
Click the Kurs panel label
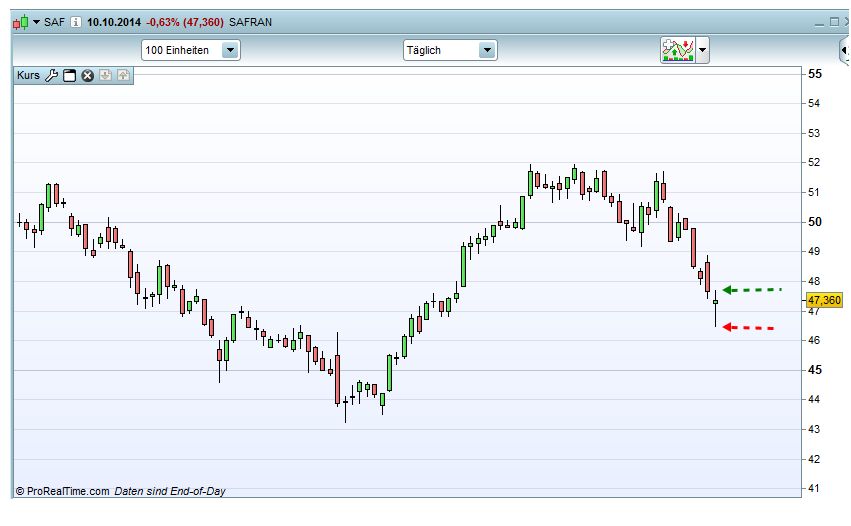tap(28, 76)
